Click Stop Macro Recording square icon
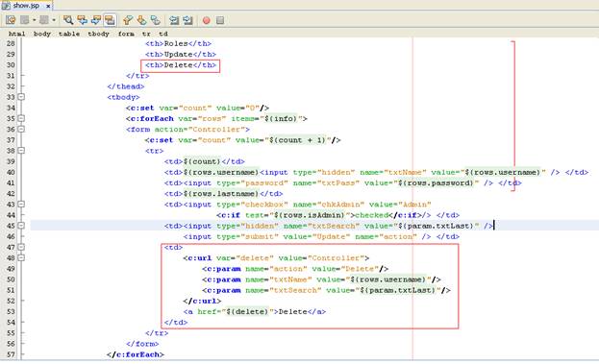The width and height of the screenshot is (599, 364). 220,20
